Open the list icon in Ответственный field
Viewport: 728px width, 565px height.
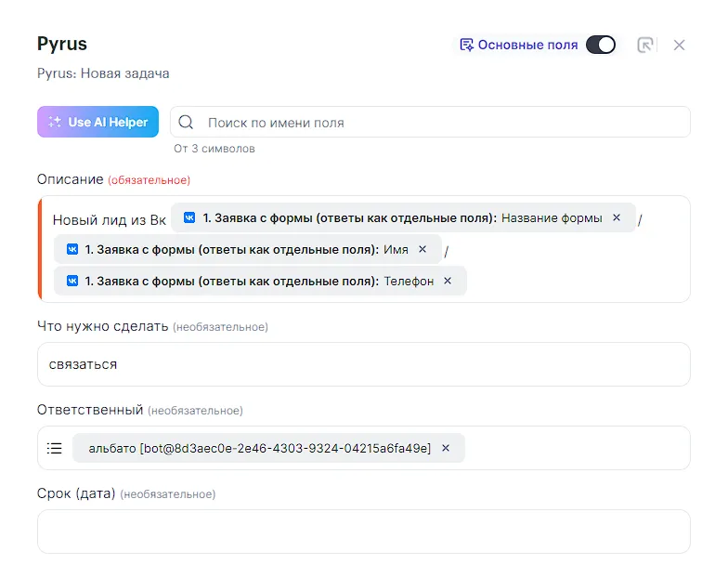[55, 448]
